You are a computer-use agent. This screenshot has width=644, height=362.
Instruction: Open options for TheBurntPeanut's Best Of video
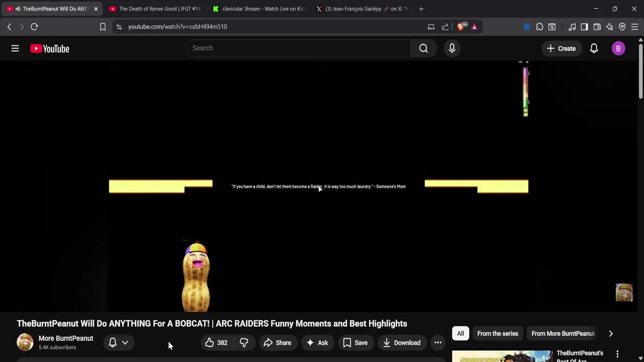point(617,354)
